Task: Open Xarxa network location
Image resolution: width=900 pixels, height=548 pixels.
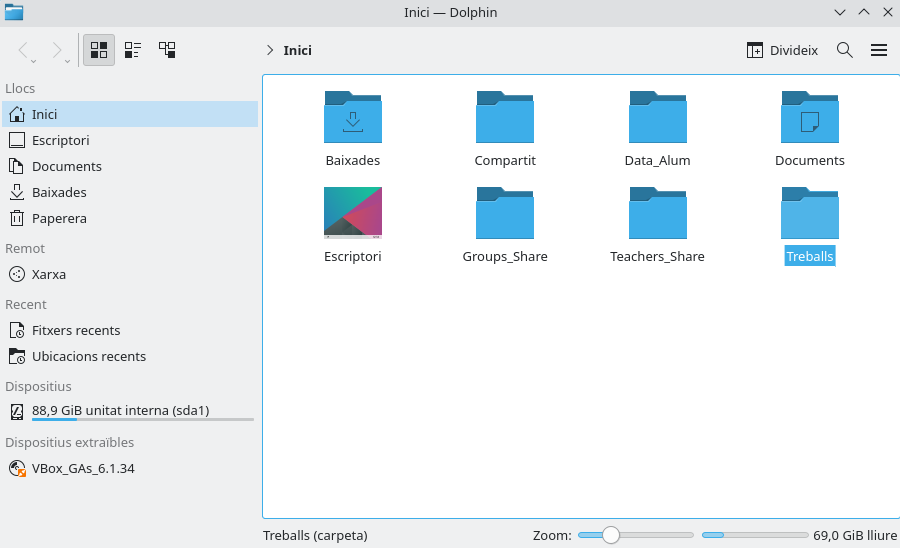Action: point(48,274)
